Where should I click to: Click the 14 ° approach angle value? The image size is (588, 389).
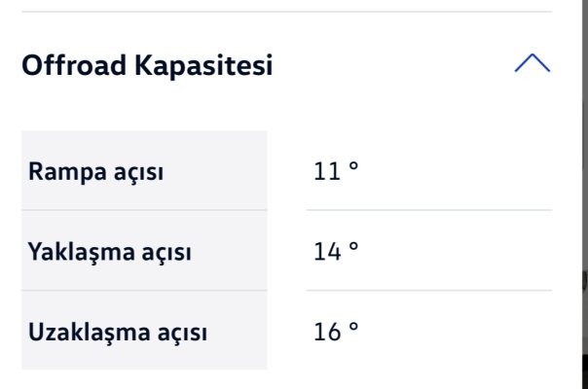[x=336, y=251]
